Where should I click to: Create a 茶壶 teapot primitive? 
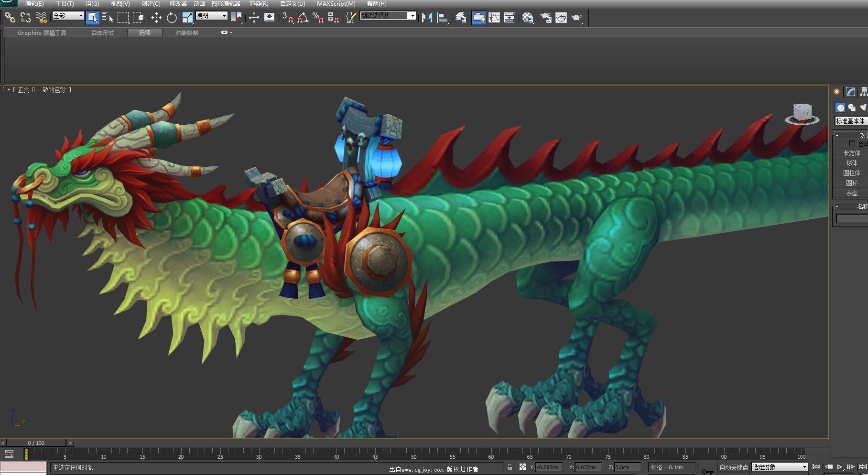click(851, 193)
